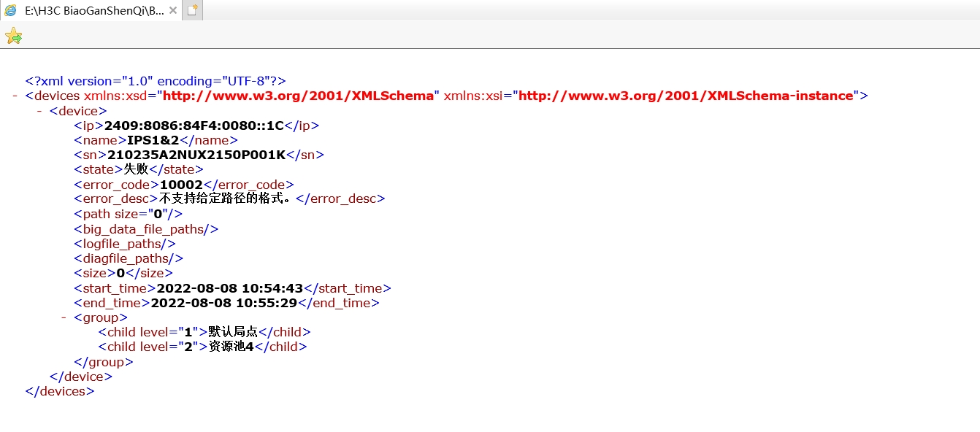The image size is (980, 432).
Task: Click the opening <group> tag
Action: (101, 317)
